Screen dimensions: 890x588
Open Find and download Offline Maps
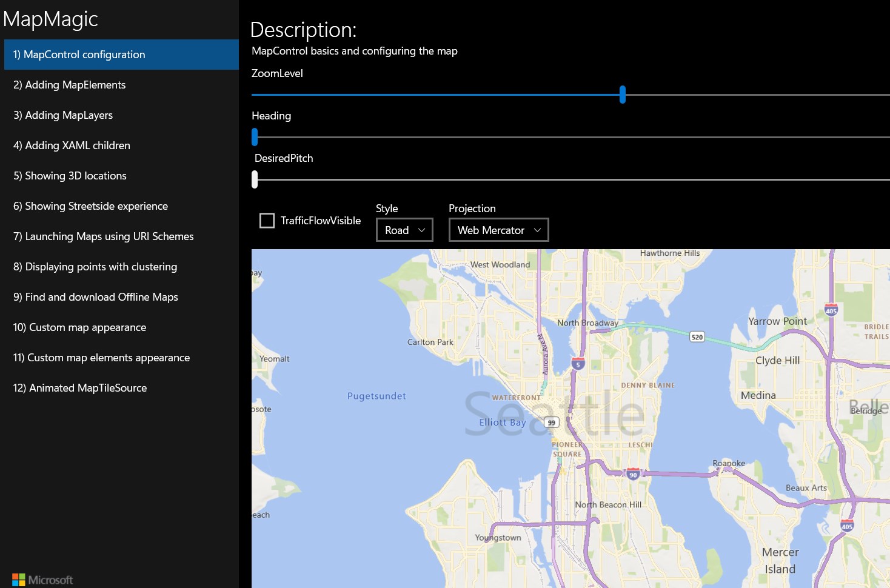click(x=96, y=297)
